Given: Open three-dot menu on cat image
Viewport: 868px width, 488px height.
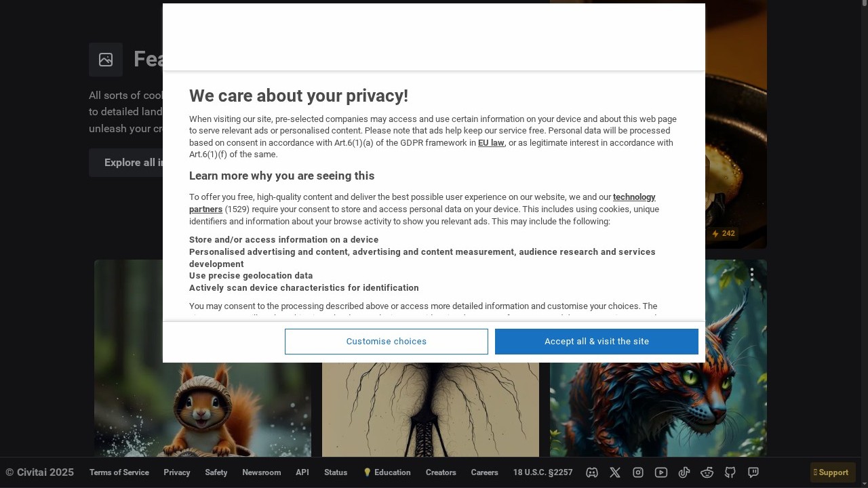Looking at the screenshot, I should 751,274.
